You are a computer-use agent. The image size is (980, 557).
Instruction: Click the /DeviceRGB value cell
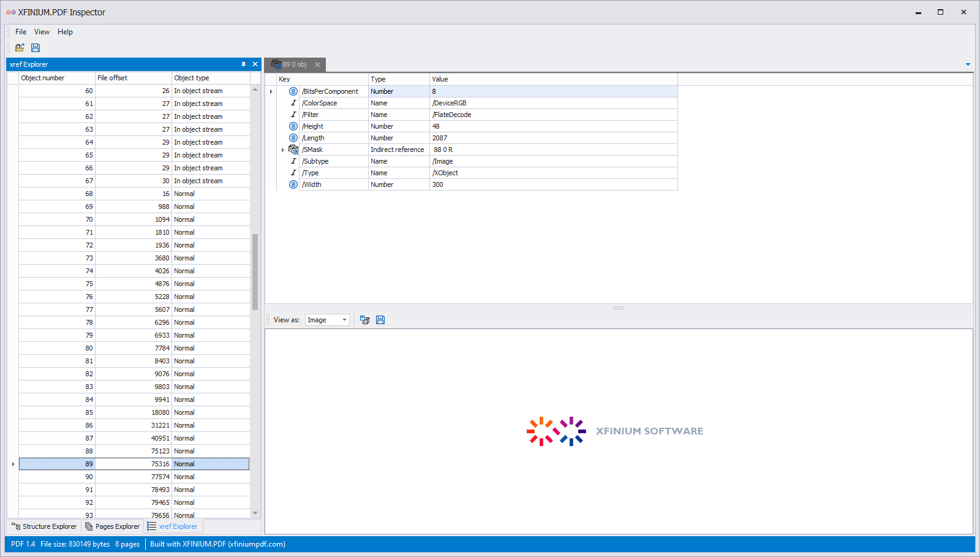[x=554, y=103]
